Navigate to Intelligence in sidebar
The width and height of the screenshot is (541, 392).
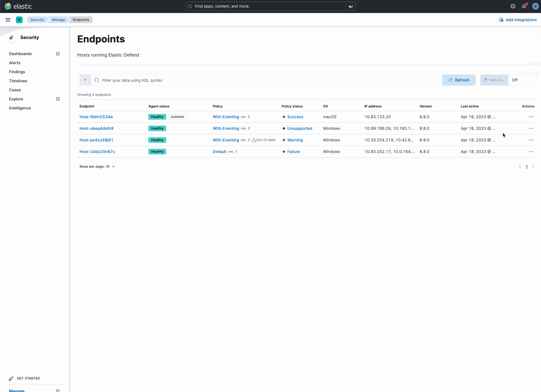(20, 108)
